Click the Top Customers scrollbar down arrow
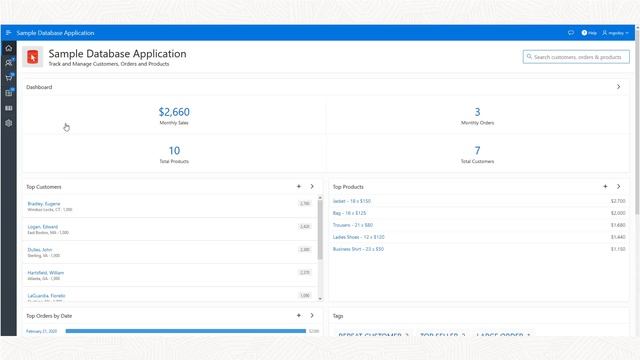Viewport: 640px width, 360px height. pyautogui.click(x=320, y=299)
